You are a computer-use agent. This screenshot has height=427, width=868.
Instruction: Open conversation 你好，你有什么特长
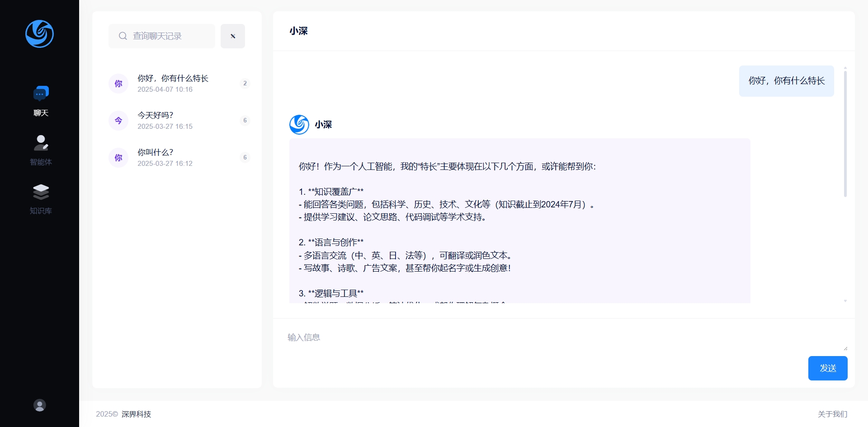173,83
